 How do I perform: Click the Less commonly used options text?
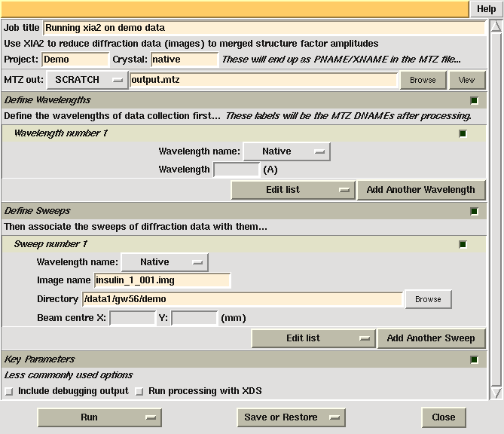pos(69,375)
